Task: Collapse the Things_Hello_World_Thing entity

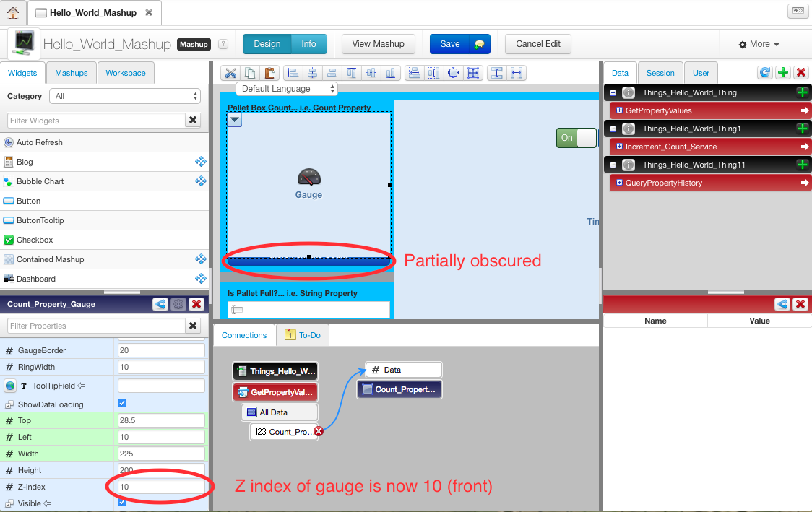Action: point(613,92)
